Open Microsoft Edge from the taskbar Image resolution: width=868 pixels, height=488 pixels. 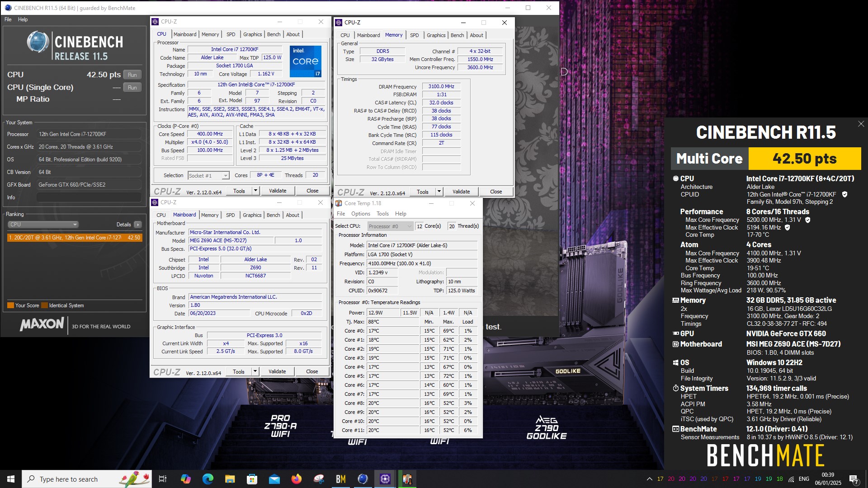pos(208,479)
